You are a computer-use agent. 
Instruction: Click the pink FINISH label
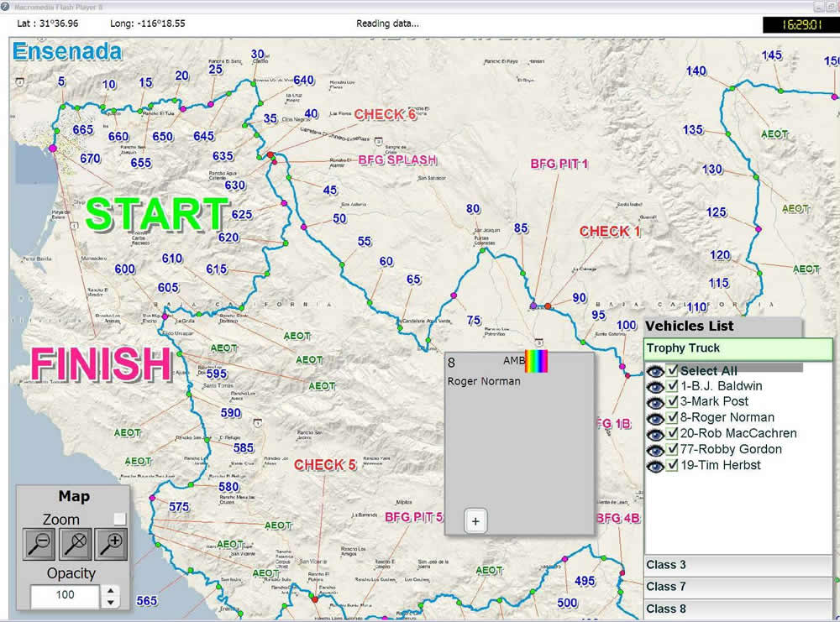[102, 364]
